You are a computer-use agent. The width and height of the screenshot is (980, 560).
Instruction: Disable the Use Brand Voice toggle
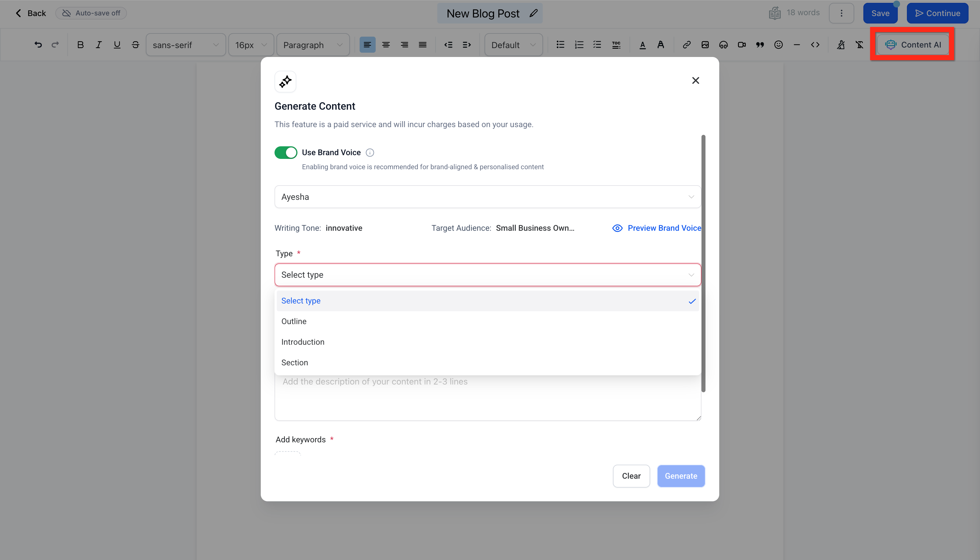(x=286, y=153)
